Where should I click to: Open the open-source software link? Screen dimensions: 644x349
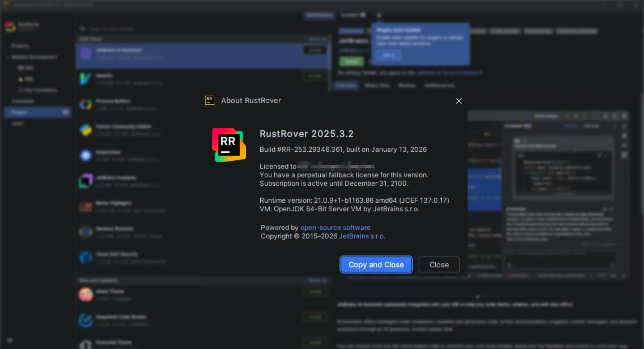coord(335,228)
